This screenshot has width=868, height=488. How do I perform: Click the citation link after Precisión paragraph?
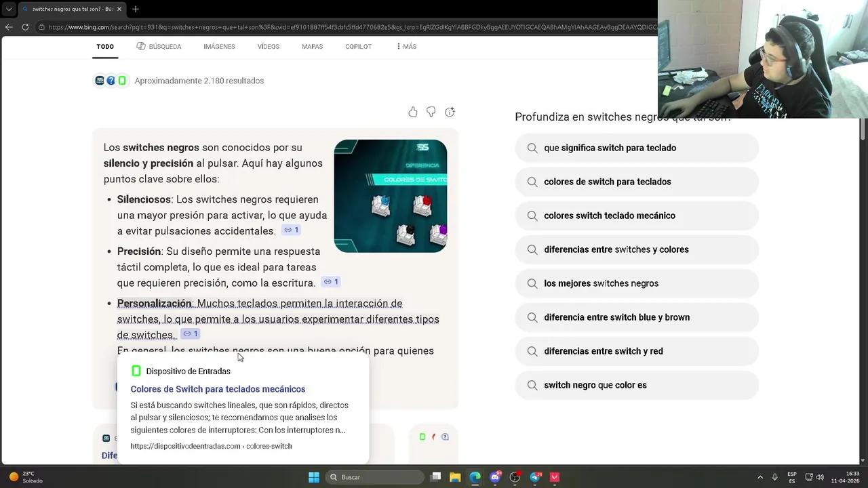(330, 282)
